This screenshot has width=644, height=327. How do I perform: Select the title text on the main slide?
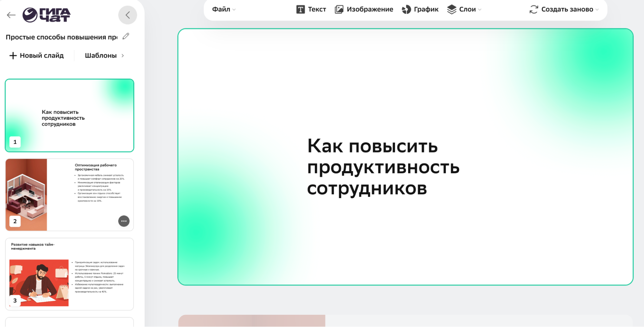click(x=383, y=167)
